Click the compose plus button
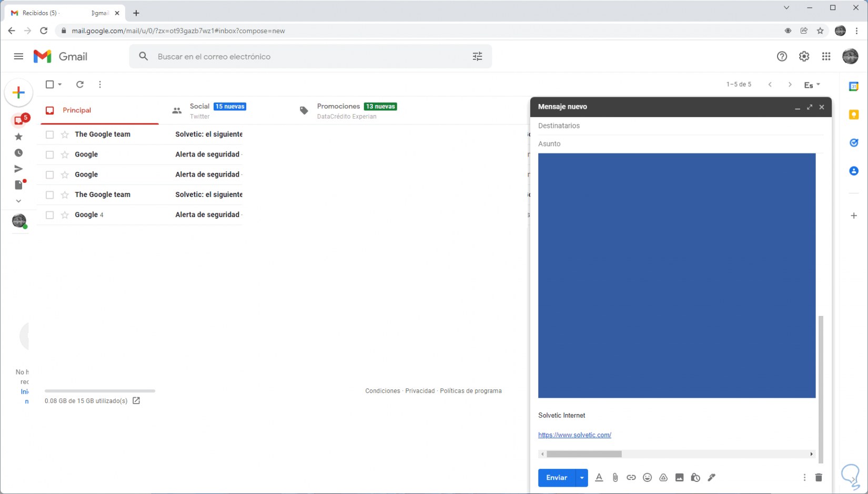 point(18,92)
